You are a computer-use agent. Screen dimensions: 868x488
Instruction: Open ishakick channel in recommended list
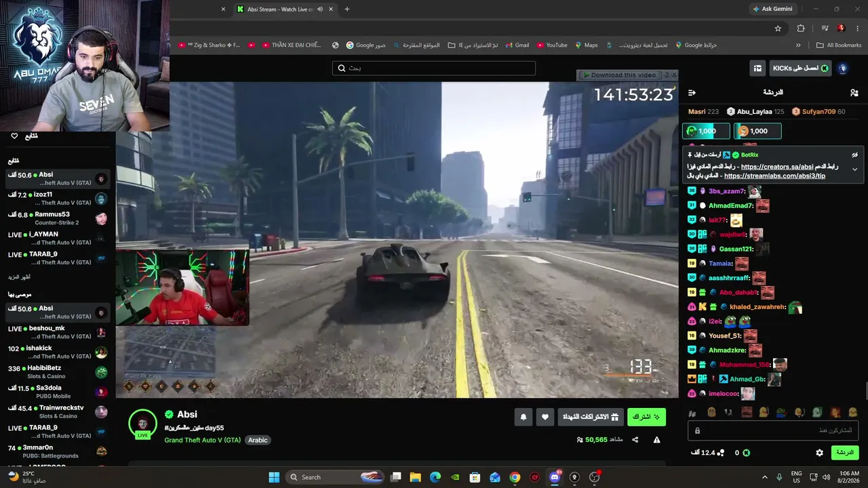point(58,352)
